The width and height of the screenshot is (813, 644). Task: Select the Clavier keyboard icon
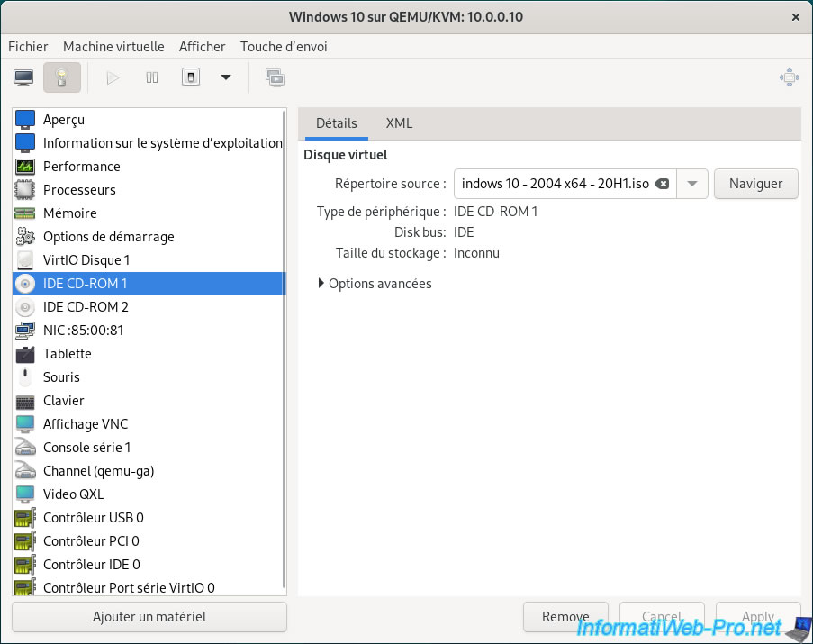pyautogui.click(x=25, y=401)
